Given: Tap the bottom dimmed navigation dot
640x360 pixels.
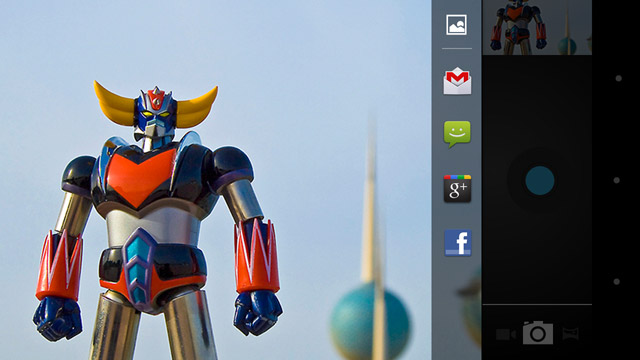Looking at the screenshot, I should pos(617,282).
